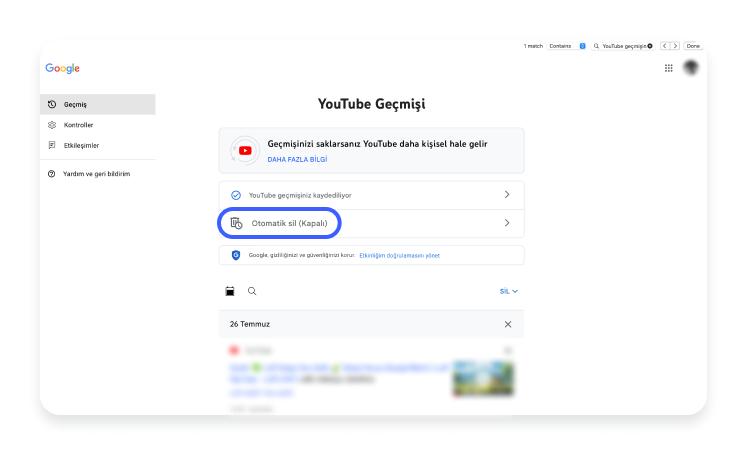Expand chevron on YouTube geçmişiniz kaydediliyor row
This screenshot has width=750, height=456.
point(507,195)
